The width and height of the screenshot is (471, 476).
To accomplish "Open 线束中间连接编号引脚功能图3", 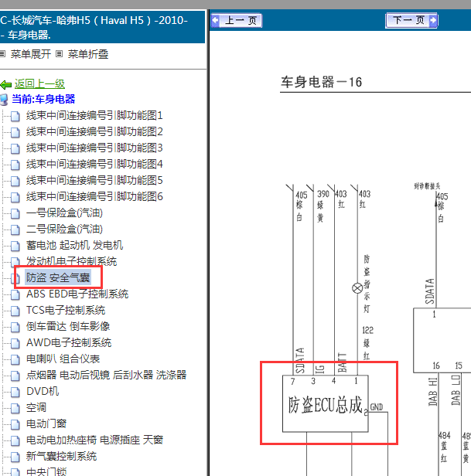I will 94,148.
